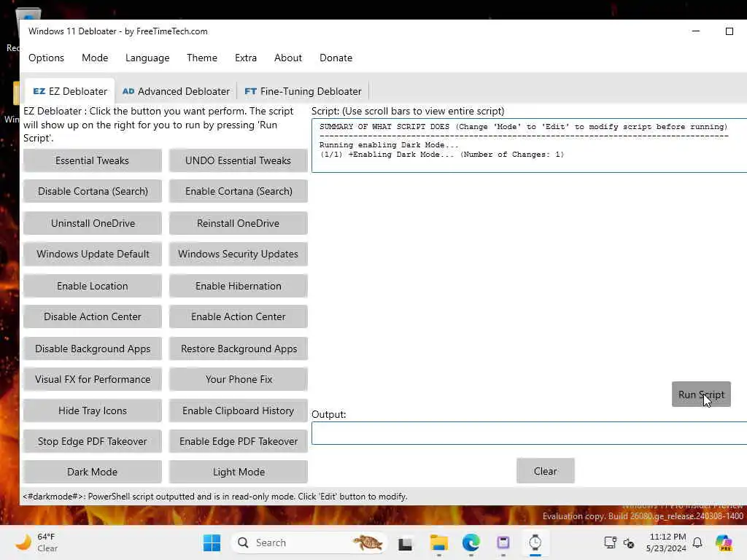
Task: Open Copilot preview icon in taskbar
Action: click(724, 542)
